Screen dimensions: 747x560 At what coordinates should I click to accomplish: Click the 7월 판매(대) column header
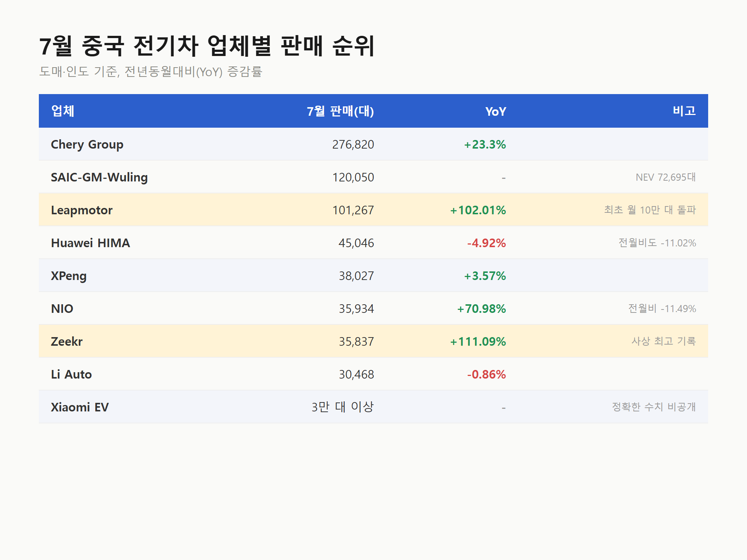(x=340, y=111)
